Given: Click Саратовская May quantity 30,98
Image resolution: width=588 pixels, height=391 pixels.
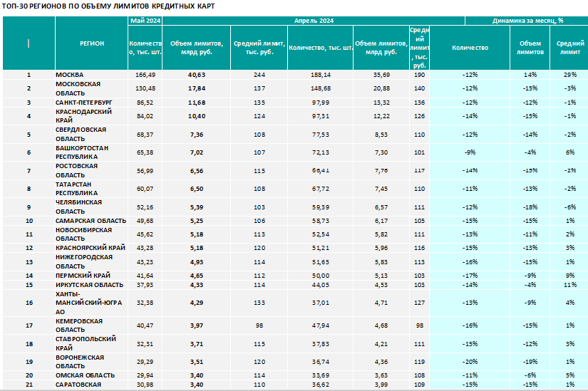Looking at the screenshot, I should 145,385.
